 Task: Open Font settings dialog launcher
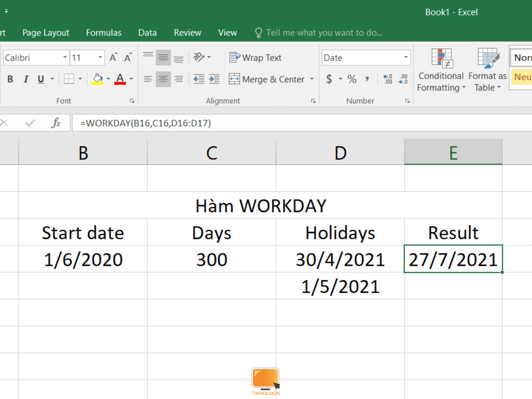pyautogui.click(x=132, y=101)
